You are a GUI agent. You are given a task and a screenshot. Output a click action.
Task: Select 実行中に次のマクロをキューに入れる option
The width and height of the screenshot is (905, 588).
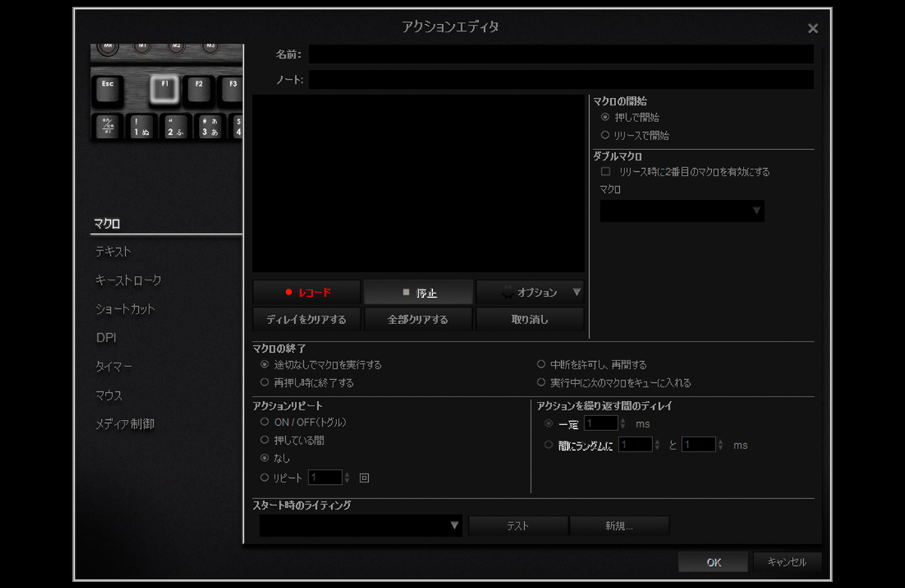541,383
